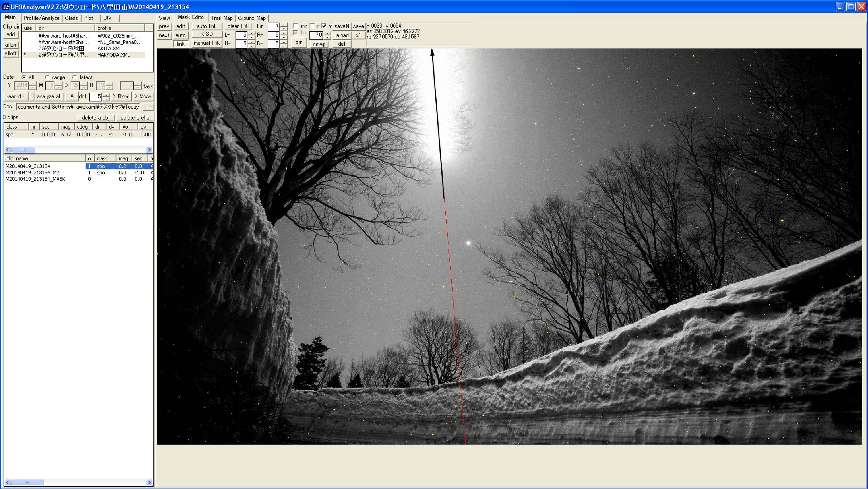Click the 'reload' button

point(342,35)
